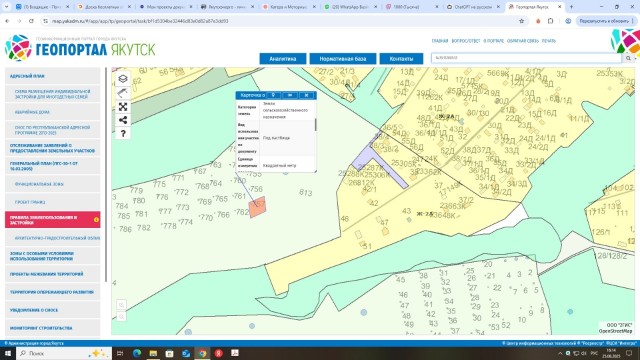This screenshot has height=360, width=640.
Task: Click the OpenStreetMap attribution link
Action: [x=615, y=331]
